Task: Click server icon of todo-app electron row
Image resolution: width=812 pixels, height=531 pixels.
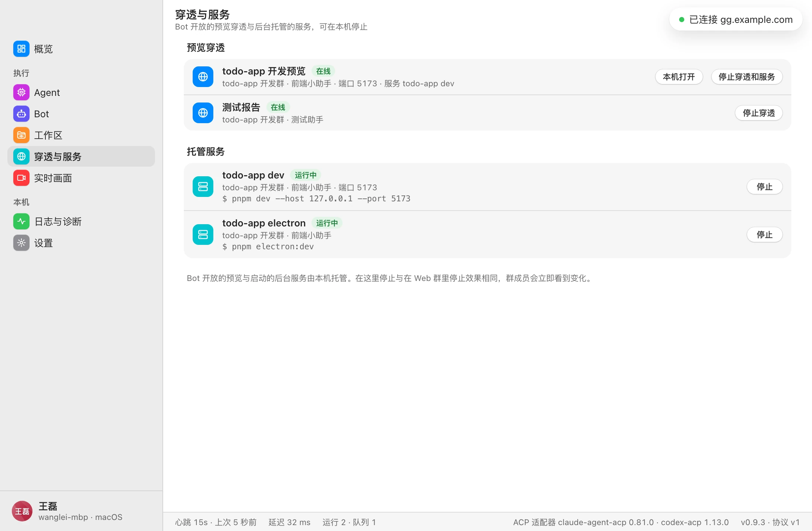Action: [203, 235]
